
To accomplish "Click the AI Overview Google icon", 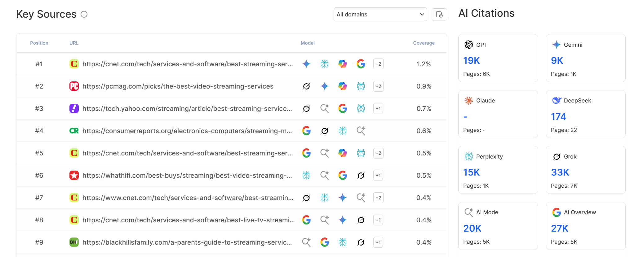I will coord(557,212).
